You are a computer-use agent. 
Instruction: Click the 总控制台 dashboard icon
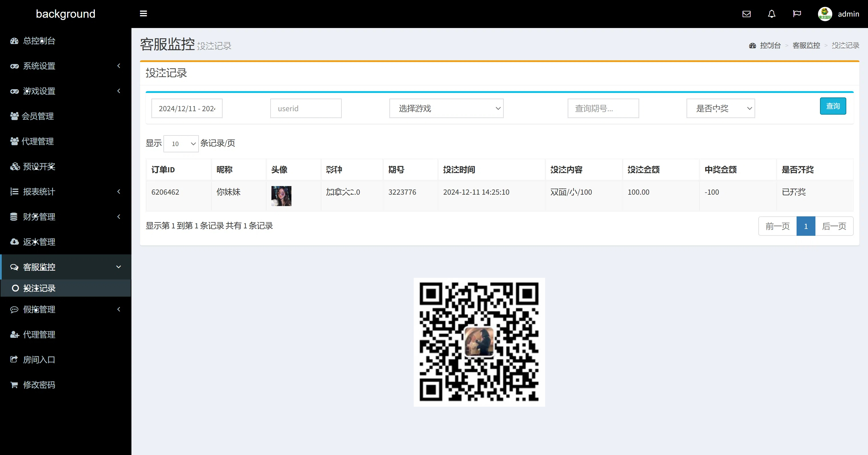click(x=14, y=41)
